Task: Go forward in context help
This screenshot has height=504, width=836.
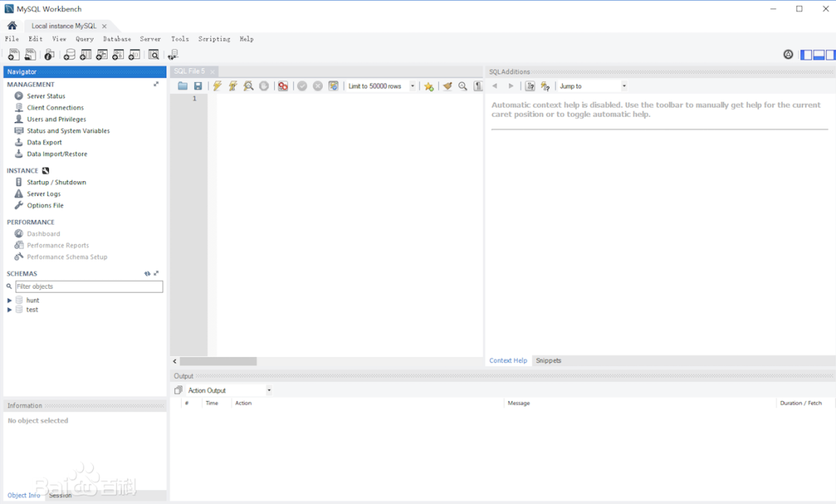Action: tap(511, 86)
